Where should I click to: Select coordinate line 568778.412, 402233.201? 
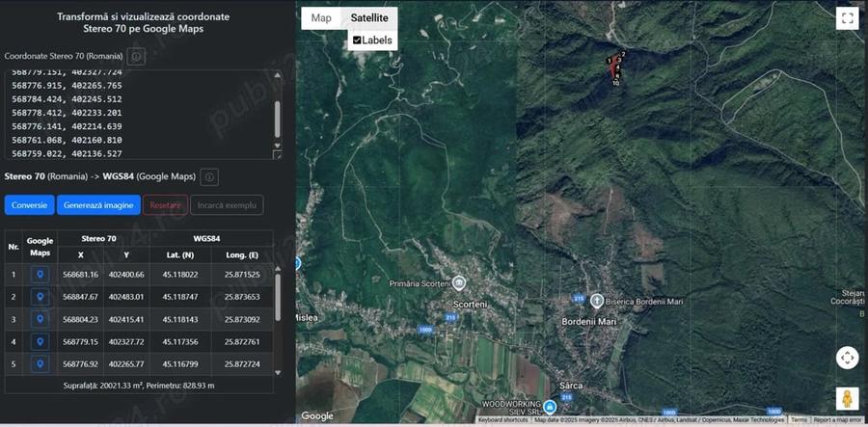67,113
